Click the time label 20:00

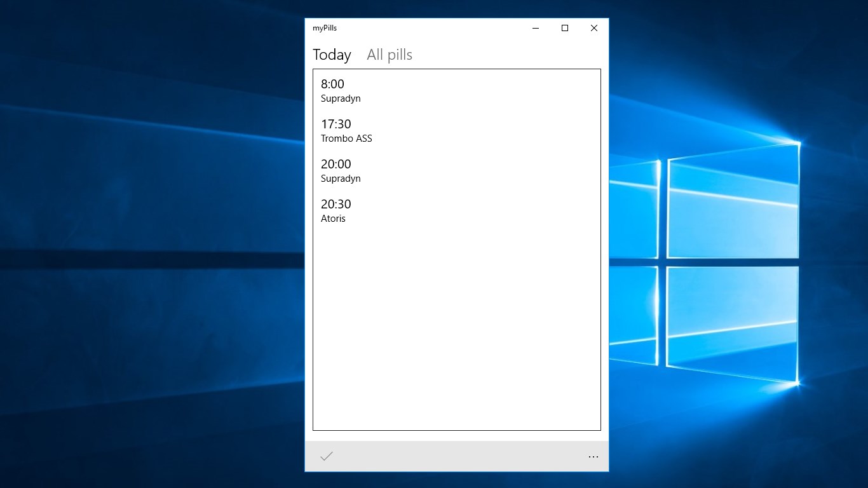336,164
